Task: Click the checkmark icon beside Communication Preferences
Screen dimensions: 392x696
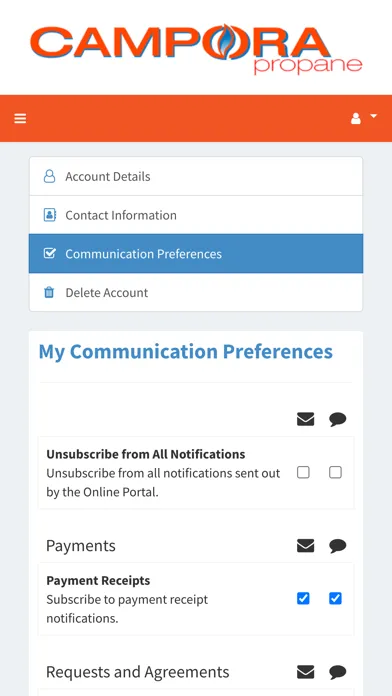Action: coord(49,254)
